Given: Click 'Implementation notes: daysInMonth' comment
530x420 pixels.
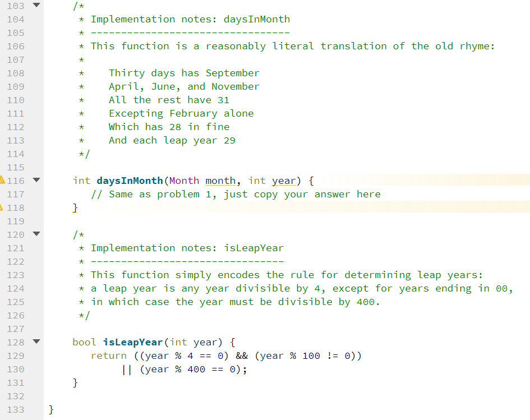Looking at the screenshot, I should click(190, 19).
